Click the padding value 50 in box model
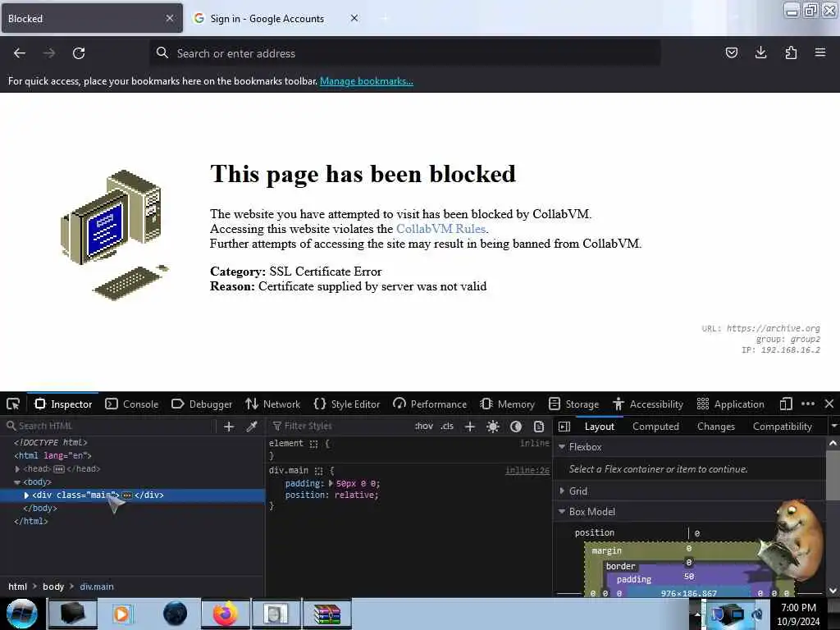 [689, 577]
